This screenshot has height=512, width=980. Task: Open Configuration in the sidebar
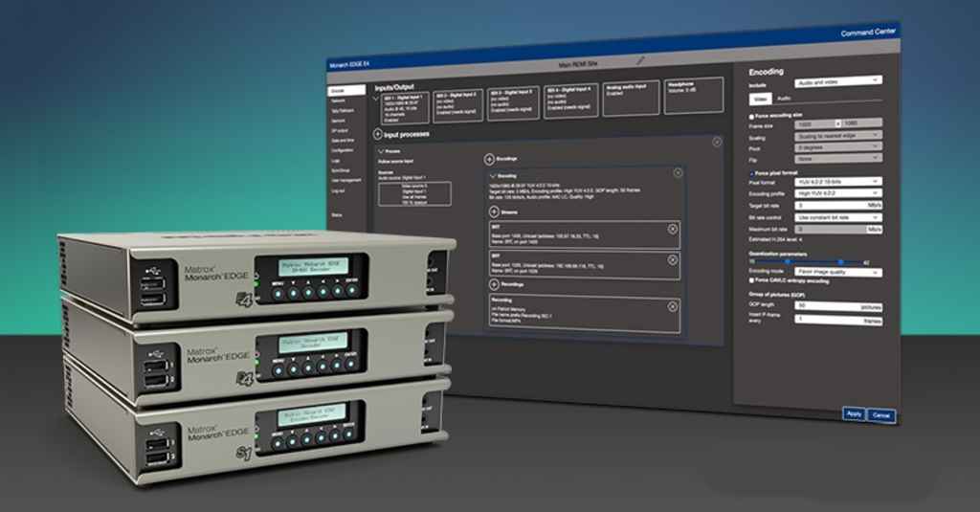click(342, 150)
